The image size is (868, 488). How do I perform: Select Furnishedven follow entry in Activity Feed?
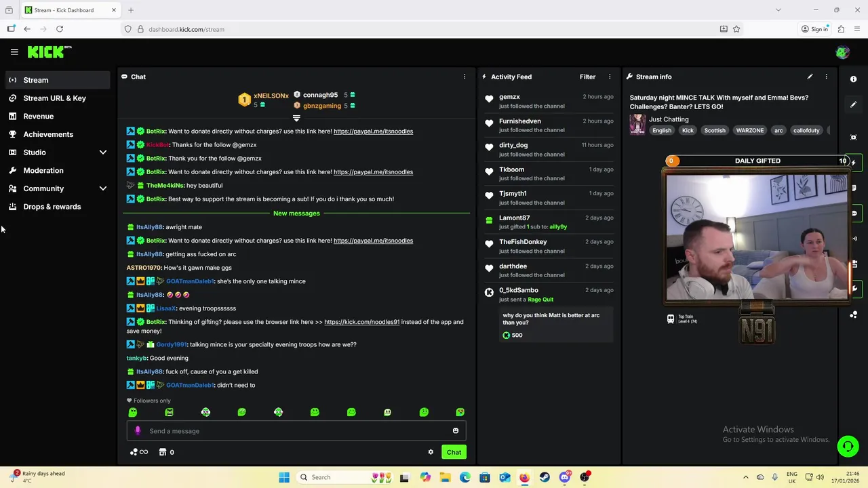pos(548,125)
